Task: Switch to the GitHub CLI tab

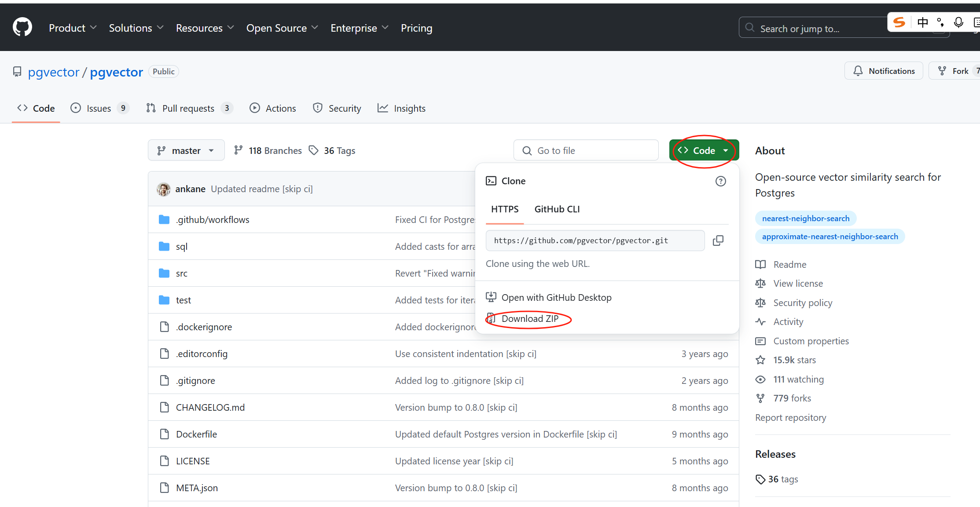Action: [557, 209]
